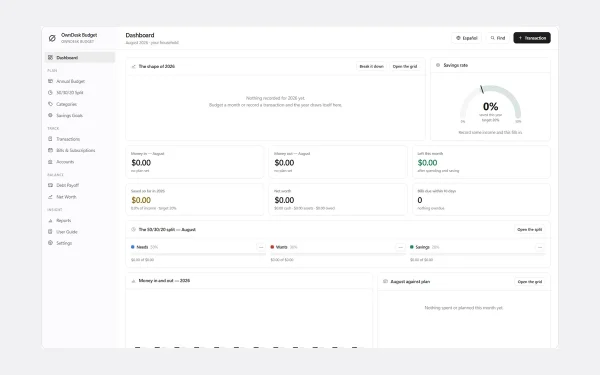
Task: Open the Reports section
Action: point(80,220)
